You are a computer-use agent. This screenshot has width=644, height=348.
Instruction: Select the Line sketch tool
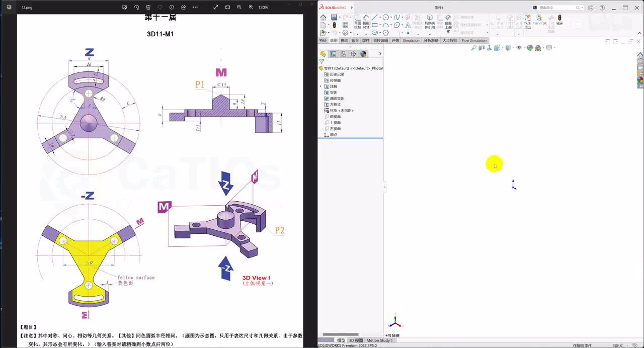tap(374, 18)
